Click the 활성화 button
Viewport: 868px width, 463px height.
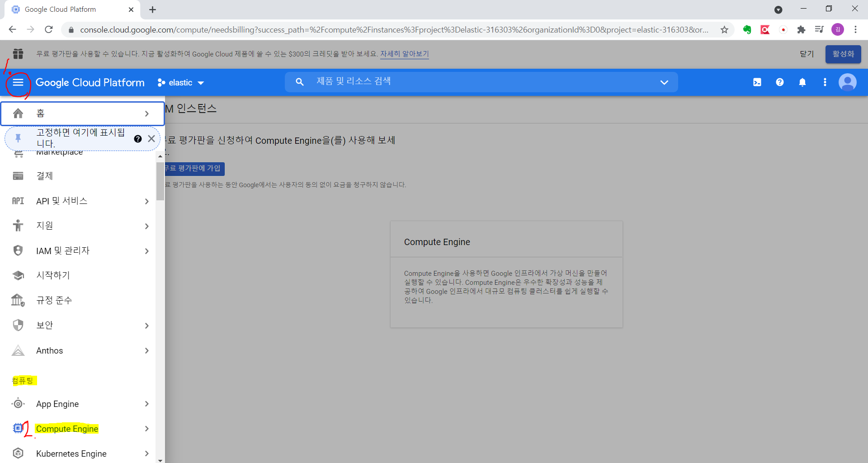coord(843,54)
